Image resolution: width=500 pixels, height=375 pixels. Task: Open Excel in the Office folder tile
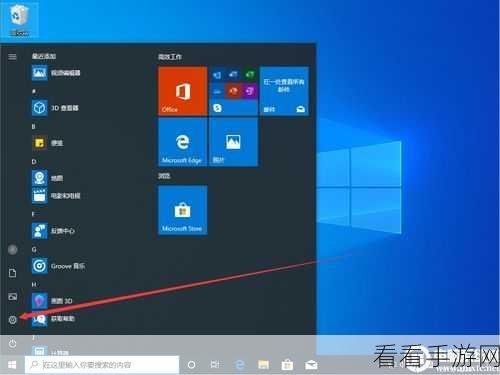point(250,74)
